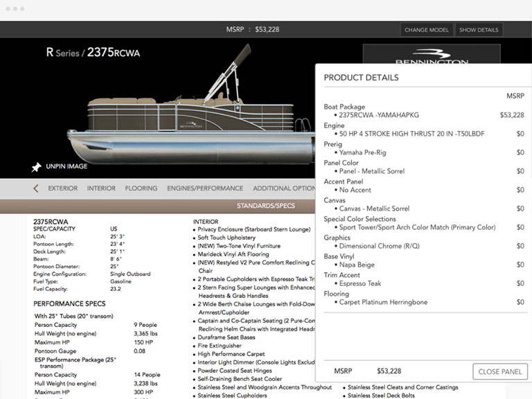Open the Additional Options tab
The width and height of the screenshot is (532, 399).
283,188
